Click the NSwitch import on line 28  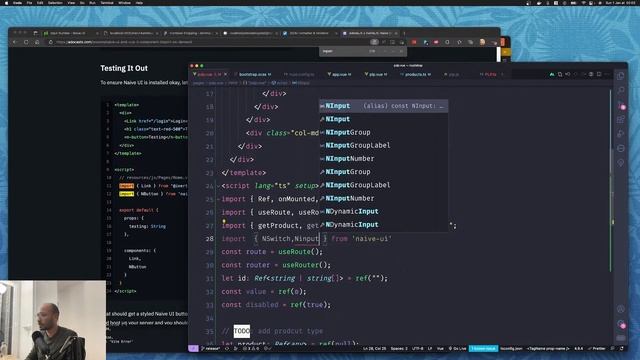[x=276, y=239]
